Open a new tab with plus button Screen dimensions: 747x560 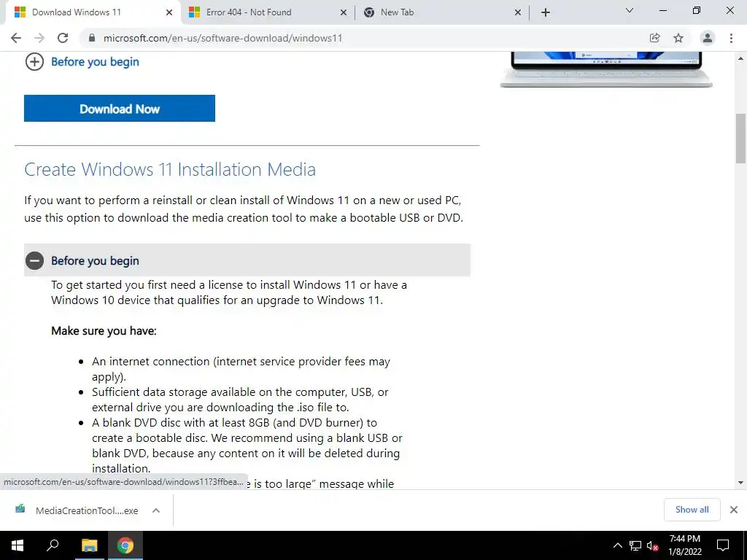pos(546,12)
